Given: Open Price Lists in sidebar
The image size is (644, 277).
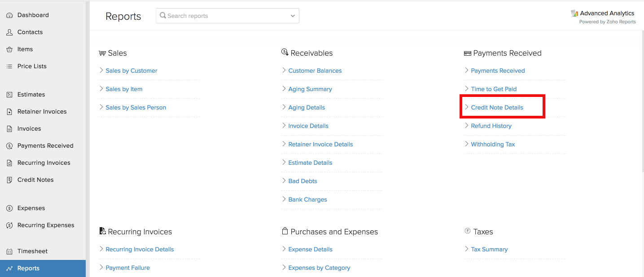Looking at the screenshot, I should [x=32, y=66].
